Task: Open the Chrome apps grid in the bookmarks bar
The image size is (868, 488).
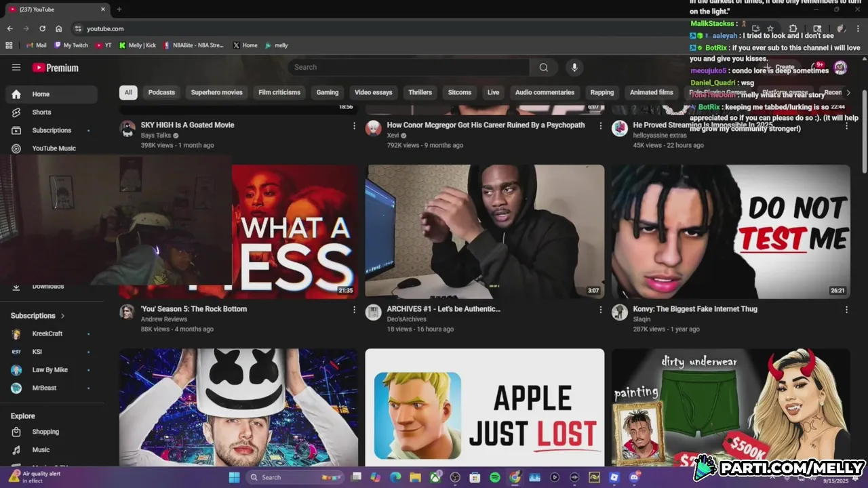Action: tap(9, 45)
